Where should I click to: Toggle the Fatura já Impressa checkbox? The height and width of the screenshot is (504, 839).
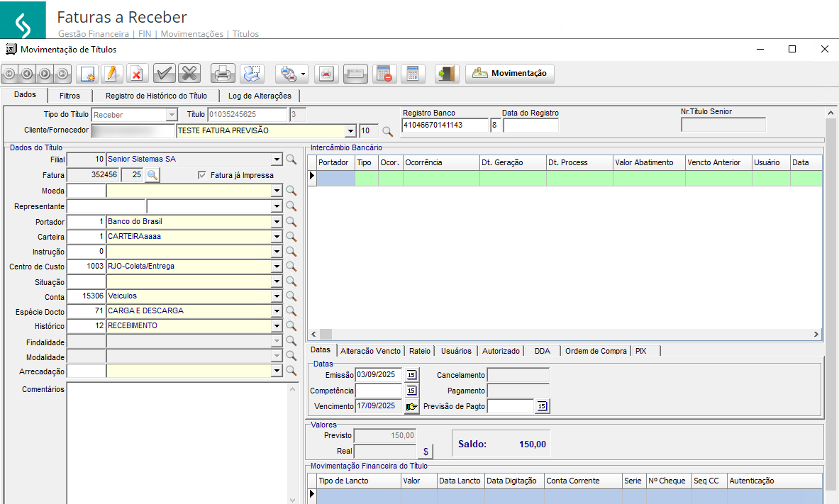point(202,175)
